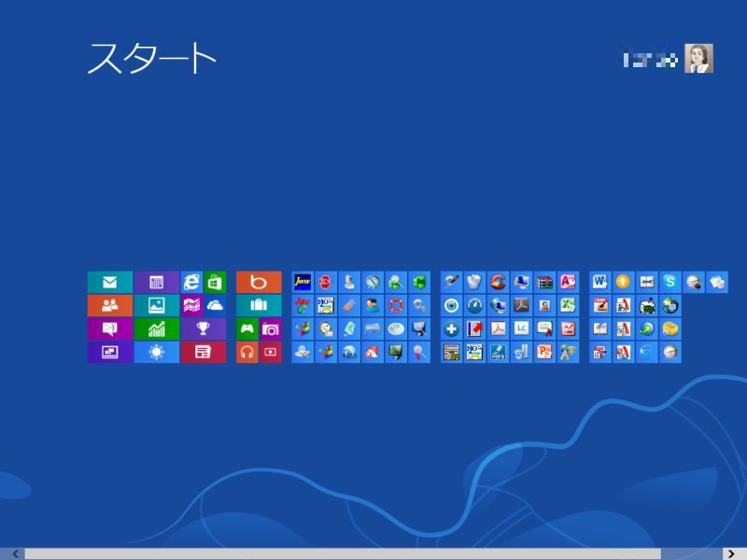Image resolution: width=747 pixels, height=560 pixels.
Task: Open the Mail tile
Action: tap(110, 282)
